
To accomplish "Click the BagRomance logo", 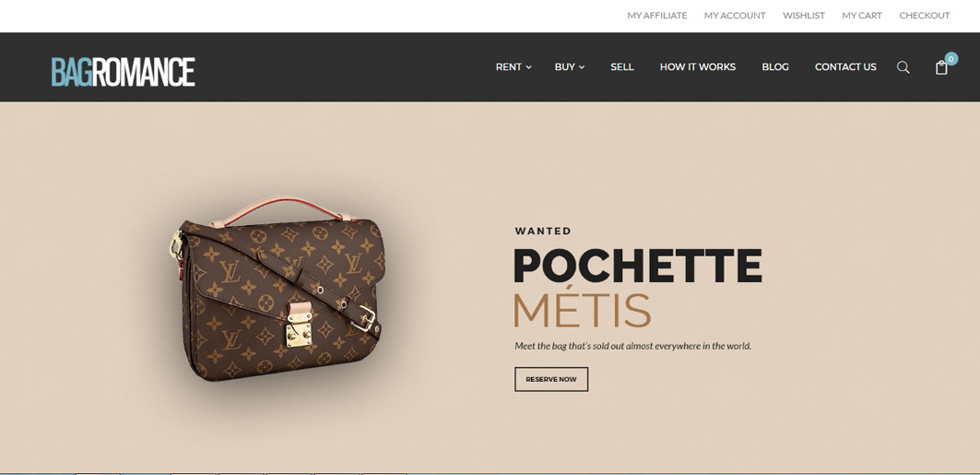I will [124, 72].
